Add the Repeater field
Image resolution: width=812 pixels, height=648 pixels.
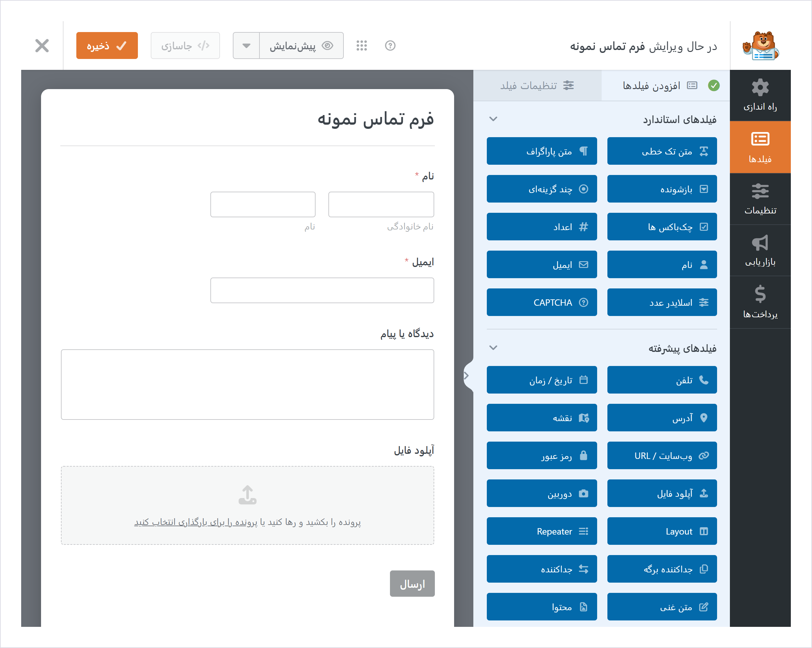pyautogui.click(x=542, y=531)
